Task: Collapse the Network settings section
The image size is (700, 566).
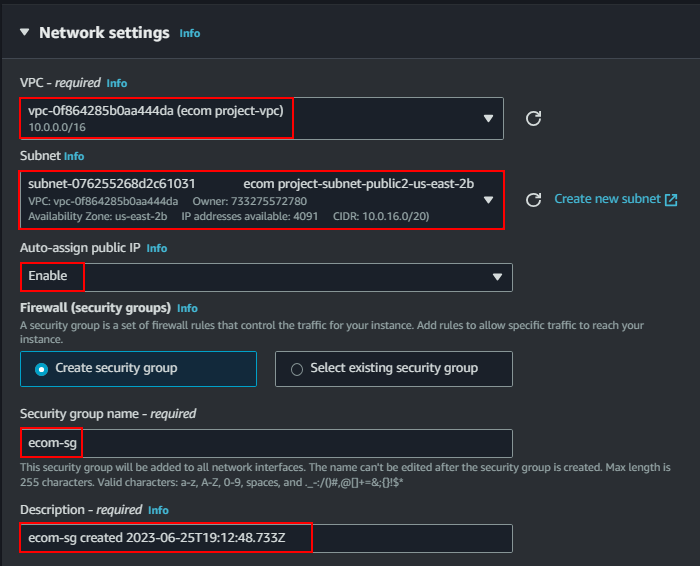Action: [25, 32]
